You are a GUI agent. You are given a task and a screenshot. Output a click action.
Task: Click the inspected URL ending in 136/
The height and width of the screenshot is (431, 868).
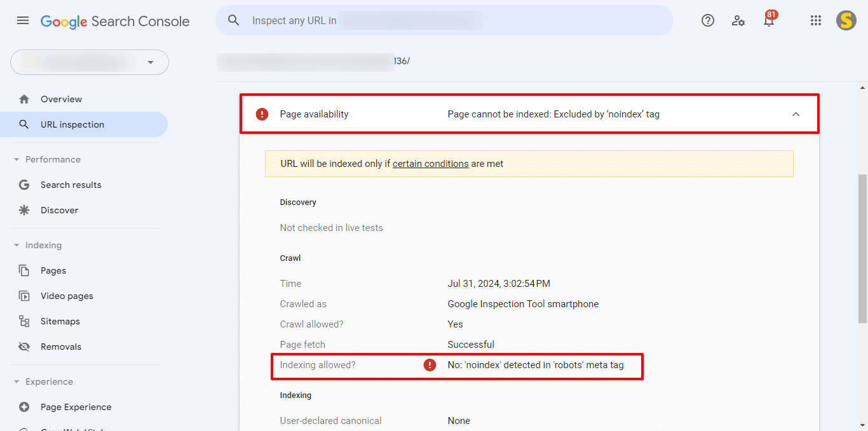click(x=313, y=62)
